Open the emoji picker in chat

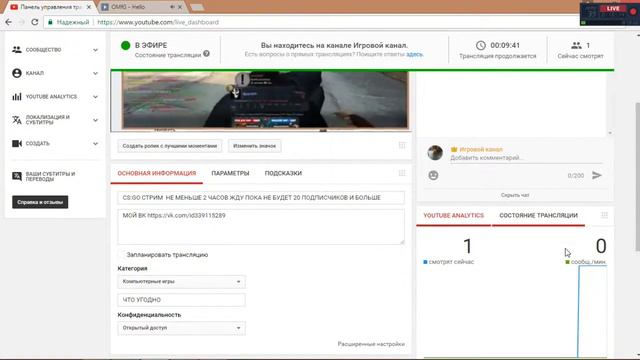(x=433, y=176)
